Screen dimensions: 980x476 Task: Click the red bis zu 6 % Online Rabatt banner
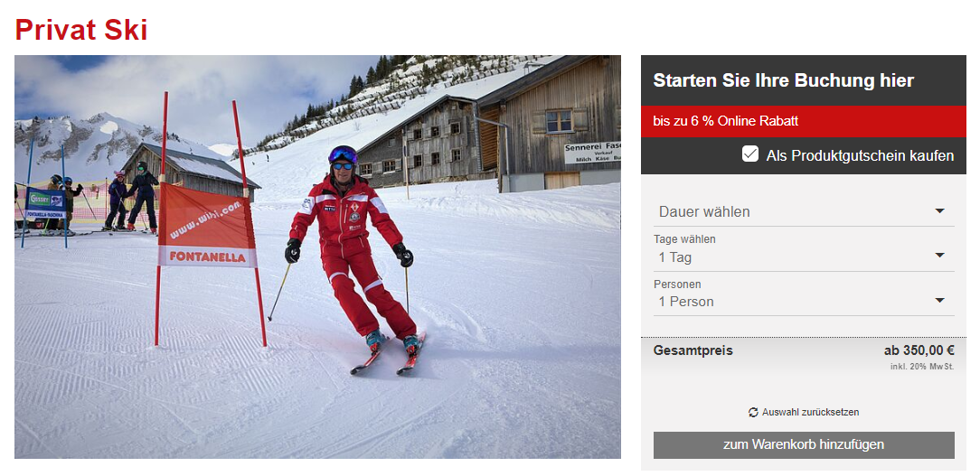[804, 121]
